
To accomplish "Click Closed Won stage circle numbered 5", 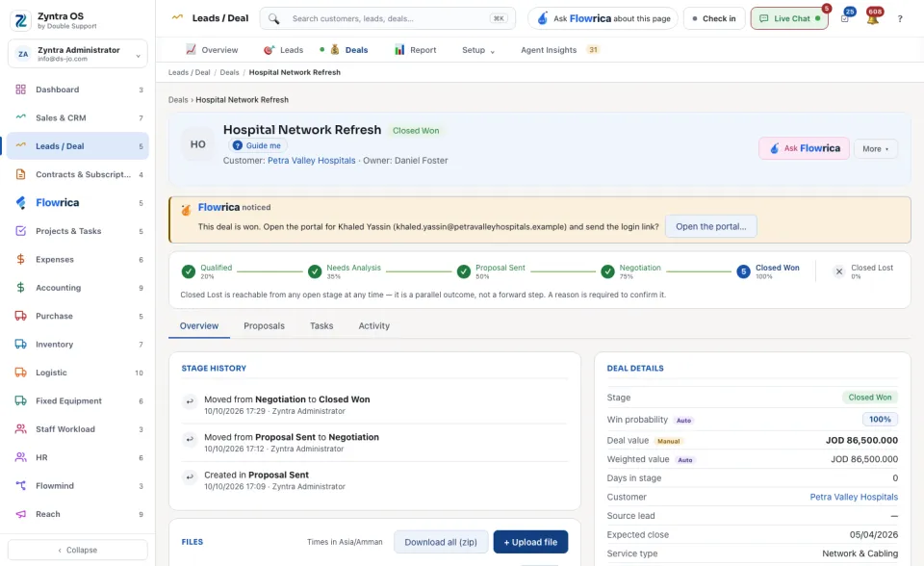I will [744, 271].
